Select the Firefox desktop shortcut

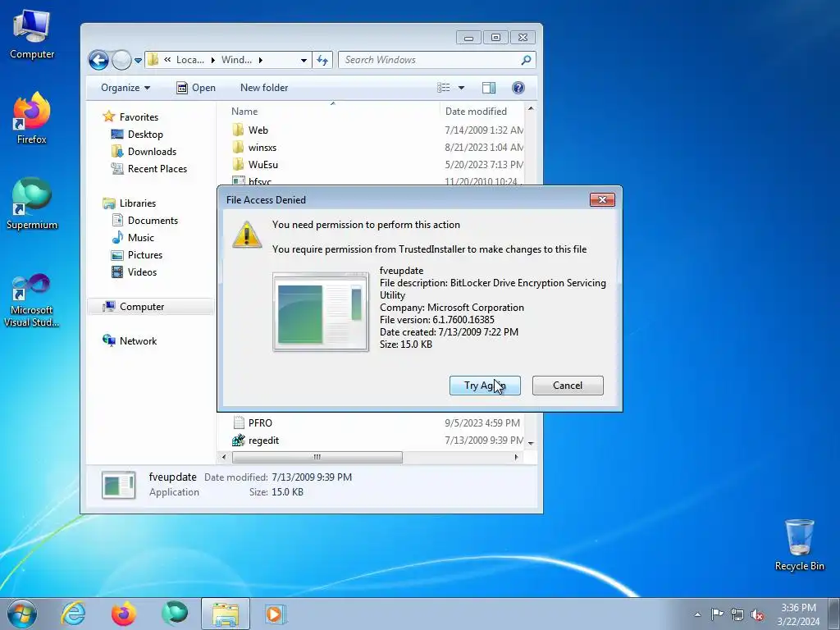32,118
